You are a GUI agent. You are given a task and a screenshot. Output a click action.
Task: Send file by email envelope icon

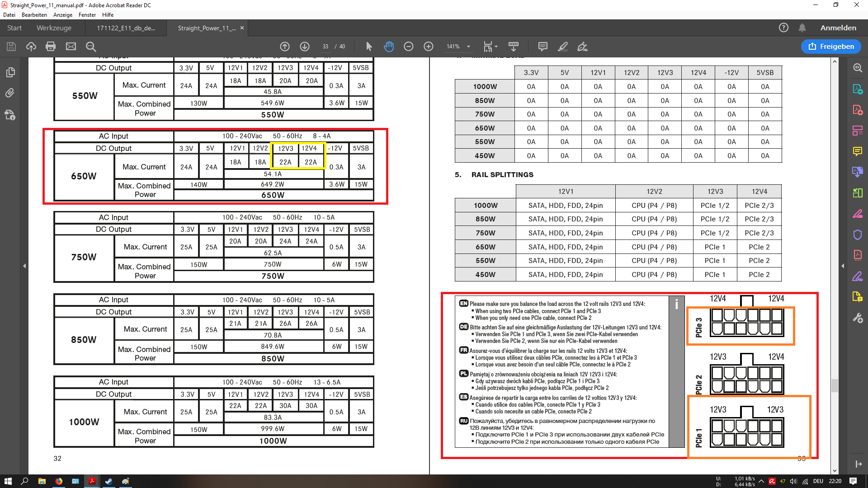[x=71, y=47]
